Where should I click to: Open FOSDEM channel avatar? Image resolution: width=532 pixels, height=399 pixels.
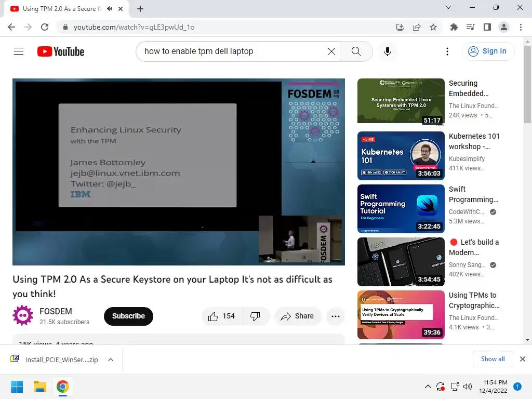coord(23,315)
